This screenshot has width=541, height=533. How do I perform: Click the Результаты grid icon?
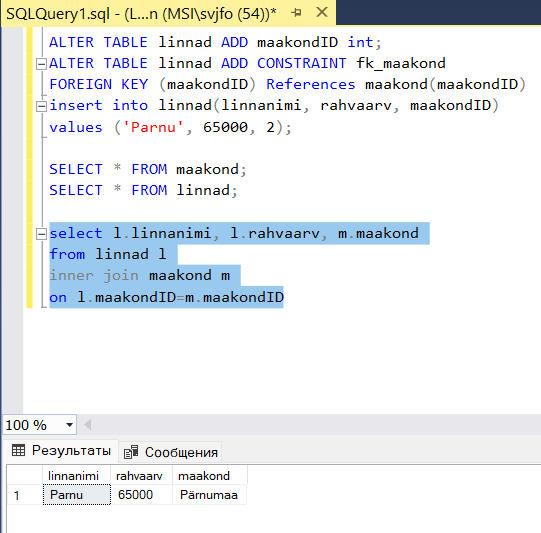pyautogui.click(x=18, y=450)
